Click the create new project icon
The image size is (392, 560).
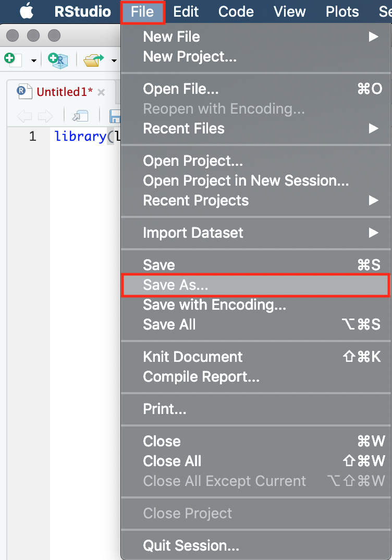point(58,60)
